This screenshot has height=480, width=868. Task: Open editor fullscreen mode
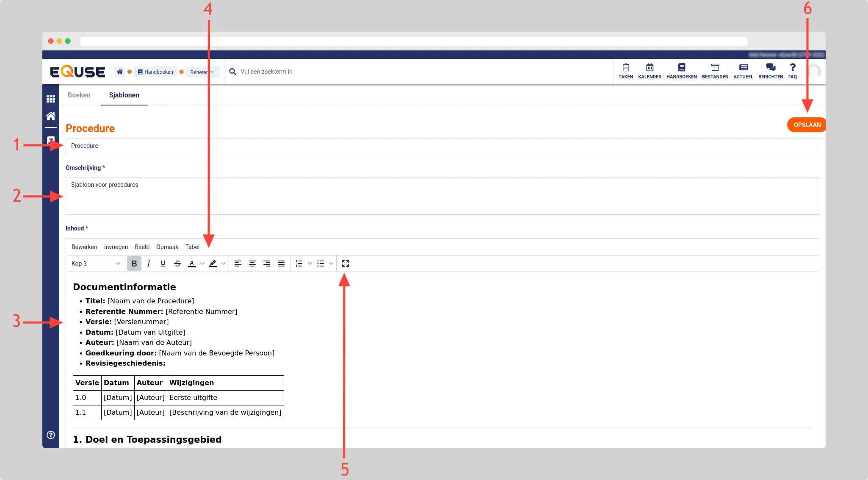[x=346, y=264]
